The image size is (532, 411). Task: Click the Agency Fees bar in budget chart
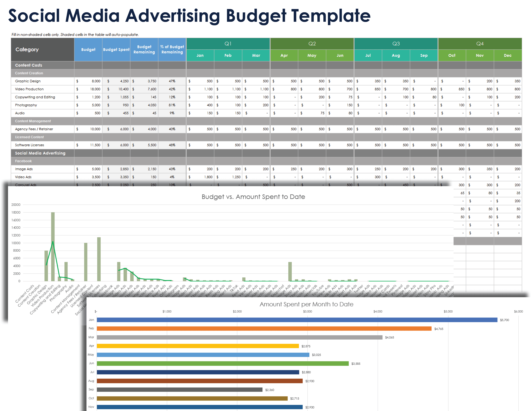86,262
